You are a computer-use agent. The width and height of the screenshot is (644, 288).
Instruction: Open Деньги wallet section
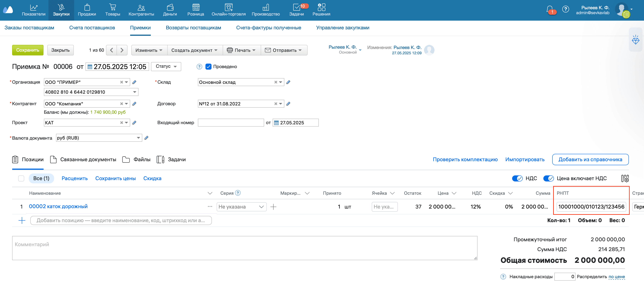(170, 10)
